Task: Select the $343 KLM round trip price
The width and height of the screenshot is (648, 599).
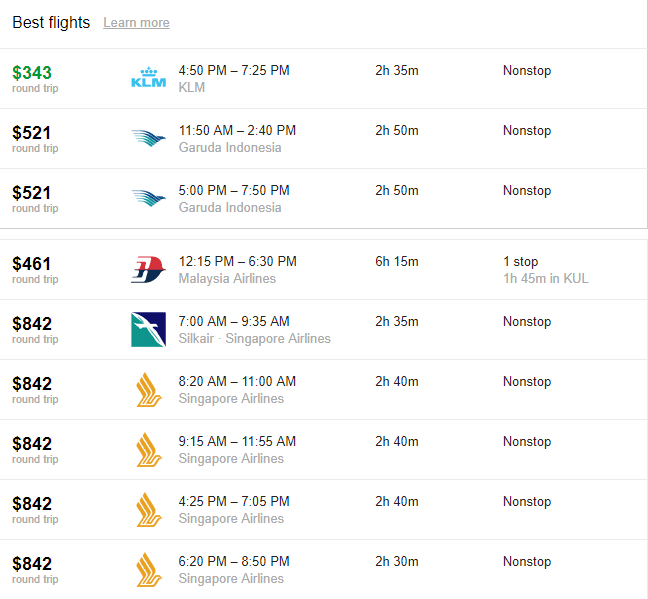Action: (32, 73)
